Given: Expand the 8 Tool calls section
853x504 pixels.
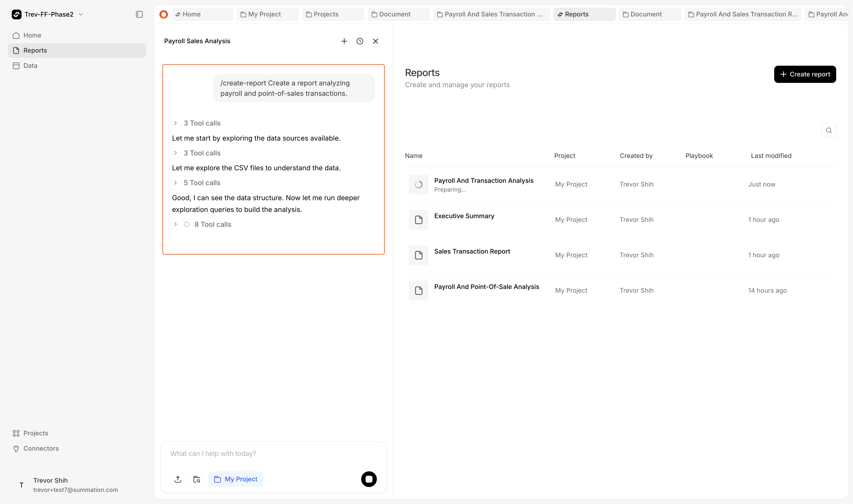Looking at the screenshot, I should (202, 224).
